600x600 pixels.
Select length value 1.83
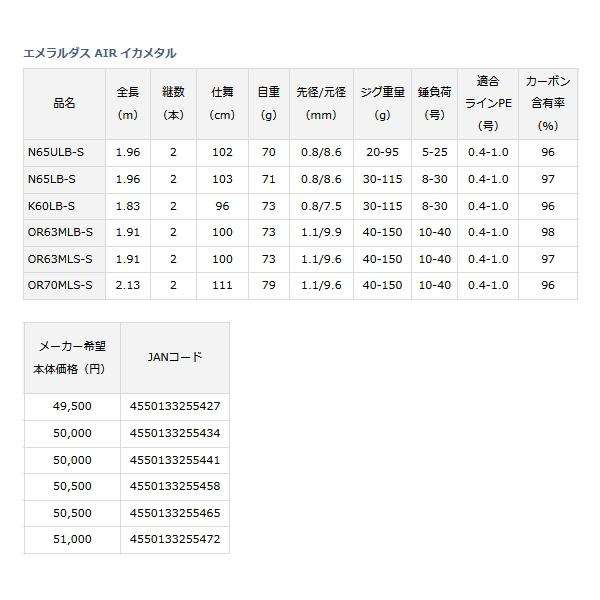point(128,206)
